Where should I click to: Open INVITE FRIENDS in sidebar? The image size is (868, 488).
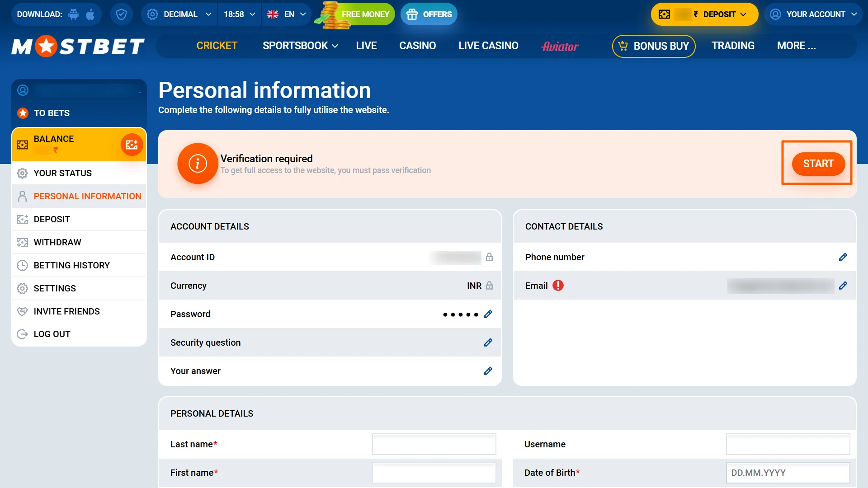79,311
